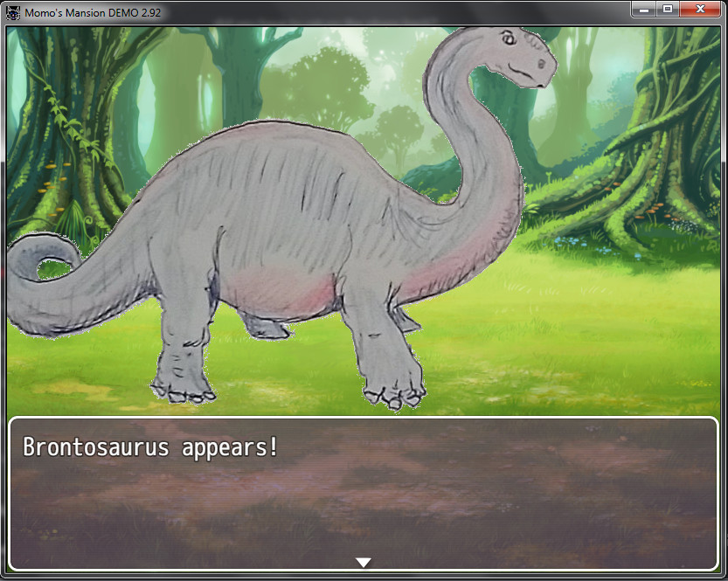
Task: Click the wolf icon in the title bar
Action: tap(12, 12)
